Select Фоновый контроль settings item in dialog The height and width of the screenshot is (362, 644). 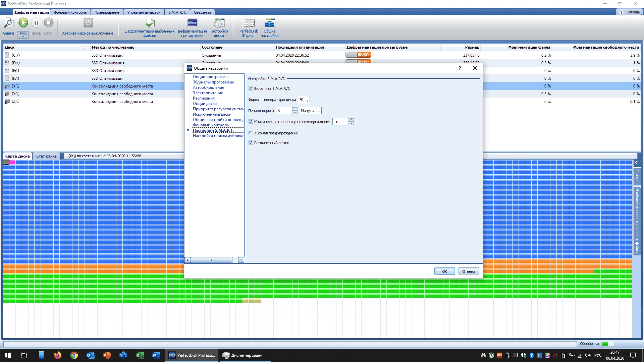[211, 125]
